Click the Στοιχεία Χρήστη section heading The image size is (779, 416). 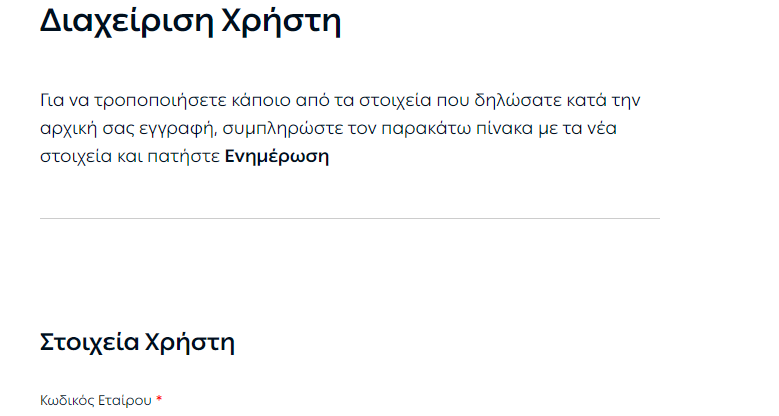pyautogui.click(x=137, y=342)
